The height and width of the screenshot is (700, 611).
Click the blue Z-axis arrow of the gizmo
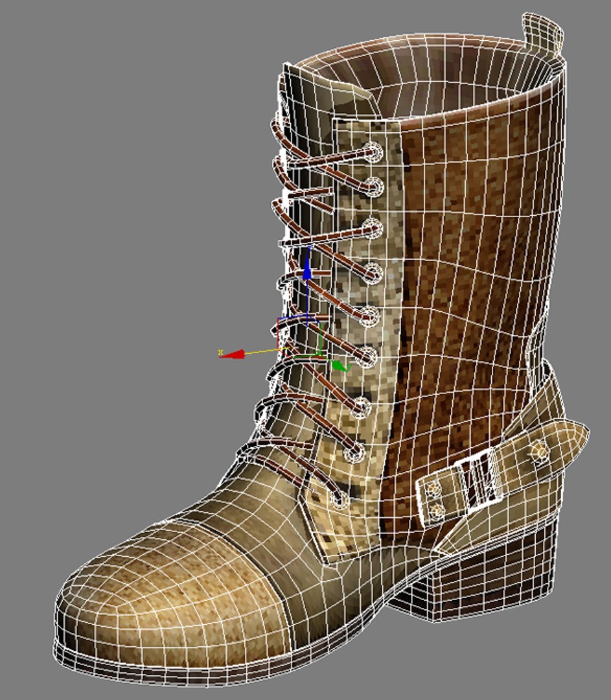click(x=306, y=269)
